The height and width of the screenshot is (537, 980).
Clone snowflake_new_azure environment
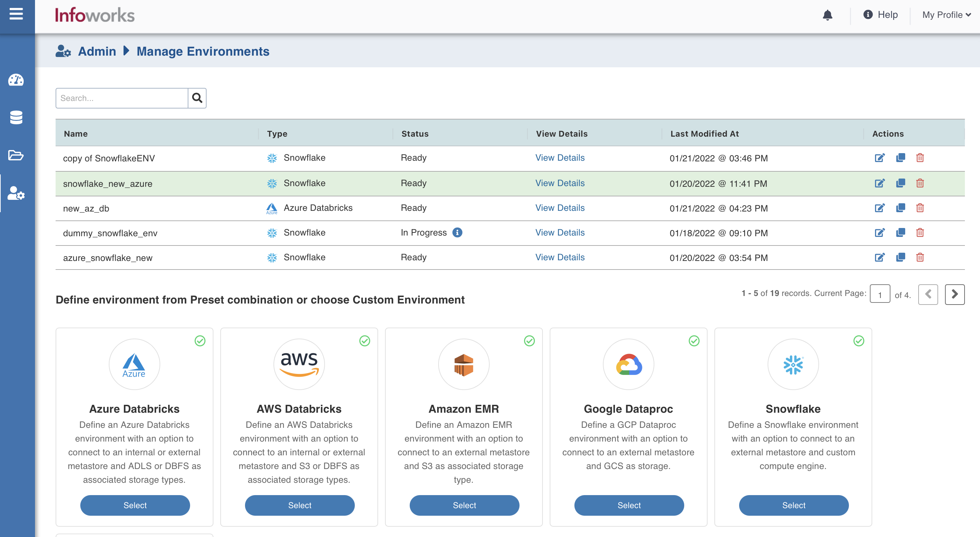point(900,183)
